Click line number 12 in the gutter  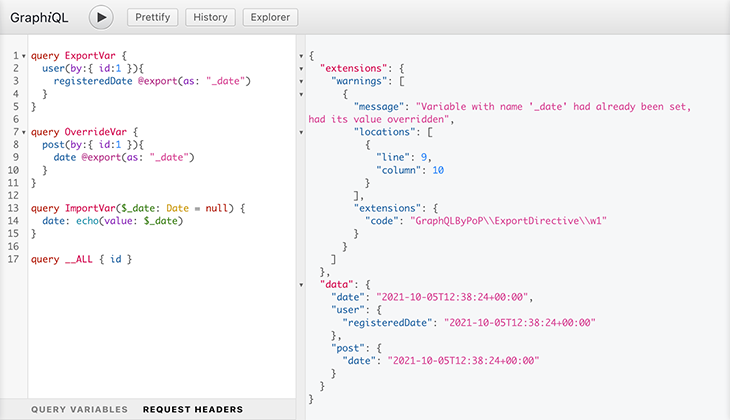(x=13, y=196)
